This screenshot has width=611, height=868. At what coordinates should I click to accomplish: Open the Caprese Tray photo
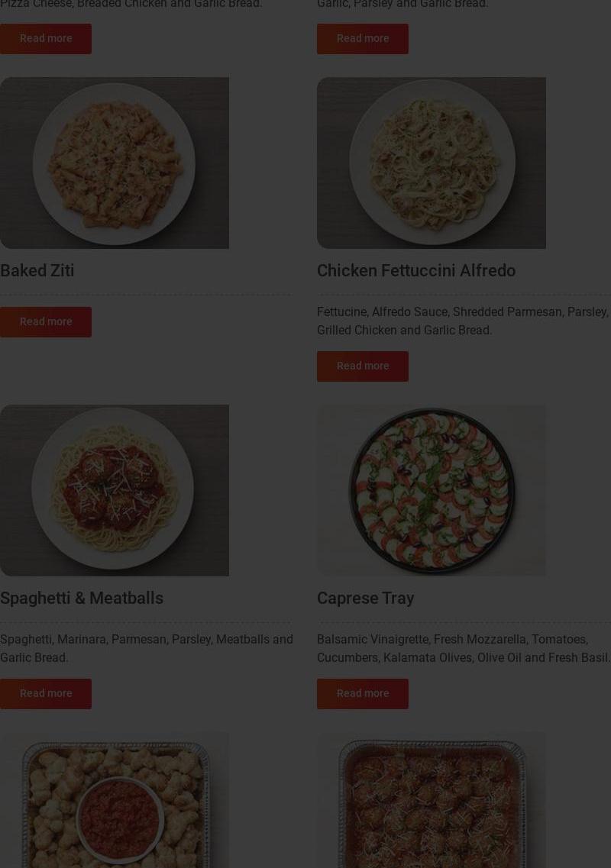[431, 490]
